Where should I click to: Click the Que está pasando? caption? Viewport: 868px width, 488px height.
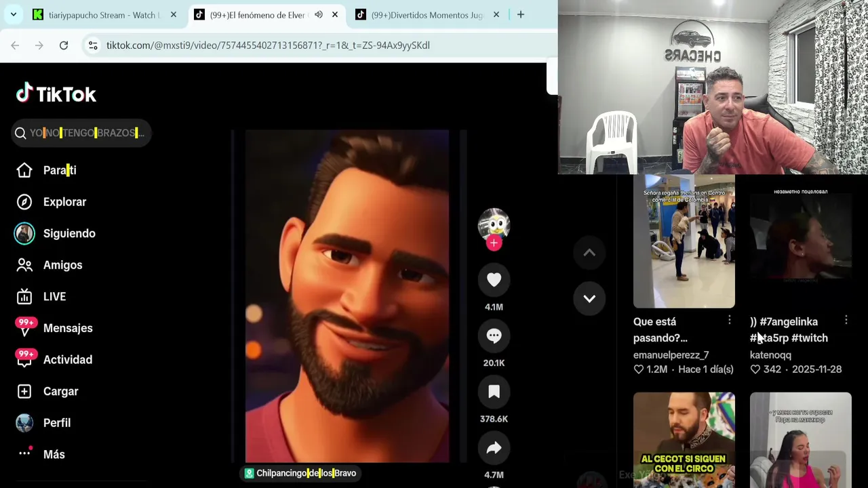pyautogui.click(x=660, y=329)
